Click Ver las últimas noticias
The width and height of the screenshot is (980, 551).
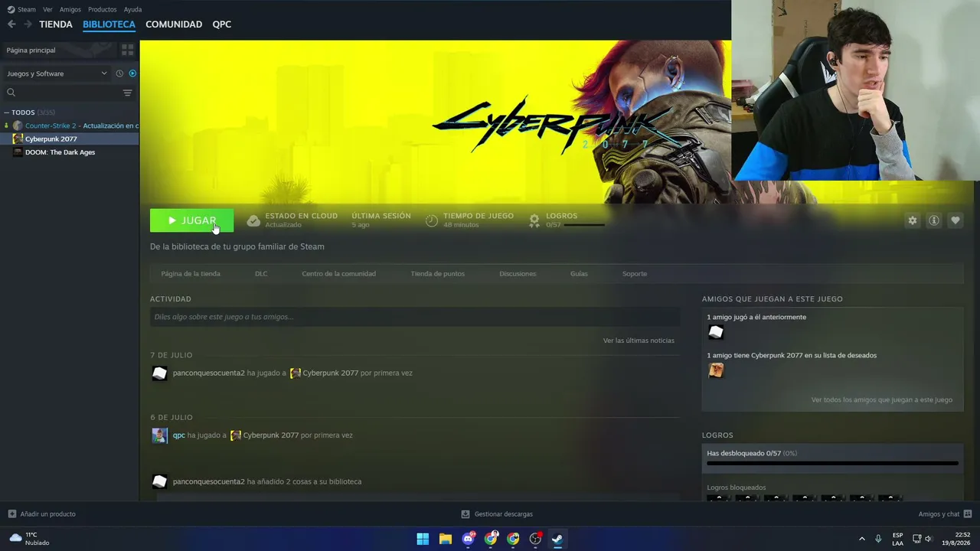[x=639, y=341]
